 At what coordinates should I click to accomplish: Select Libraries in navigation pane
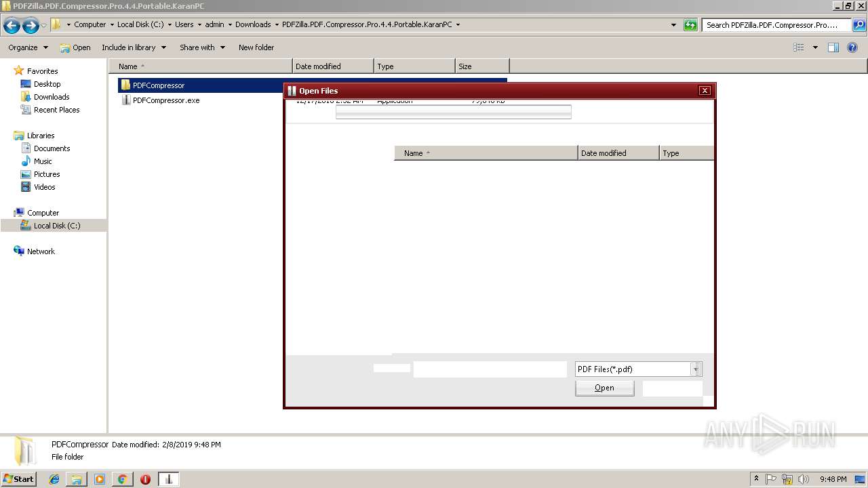point(41,136)
